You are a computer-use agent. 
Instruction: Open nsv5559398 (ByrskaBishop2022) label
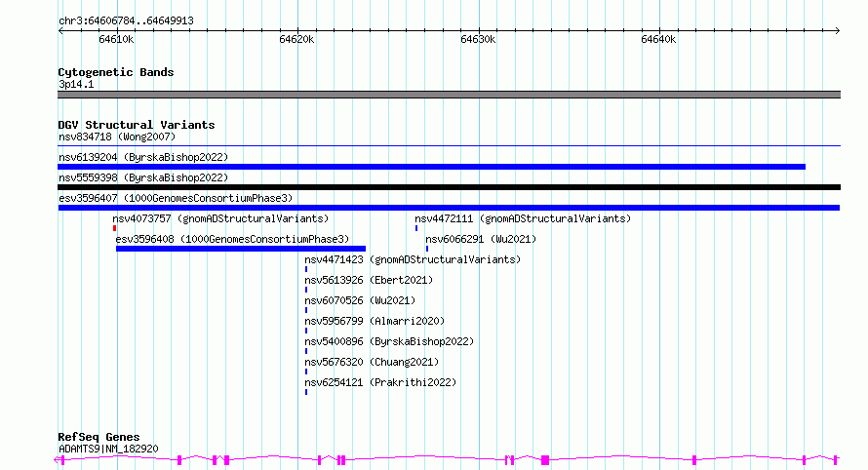(143, 177)
